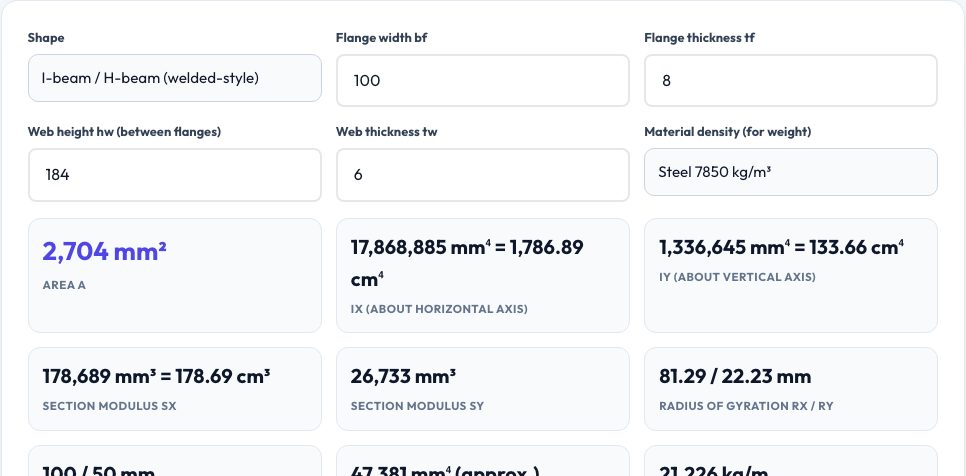Click the Flange width bf input field

(x=482, y=81)
